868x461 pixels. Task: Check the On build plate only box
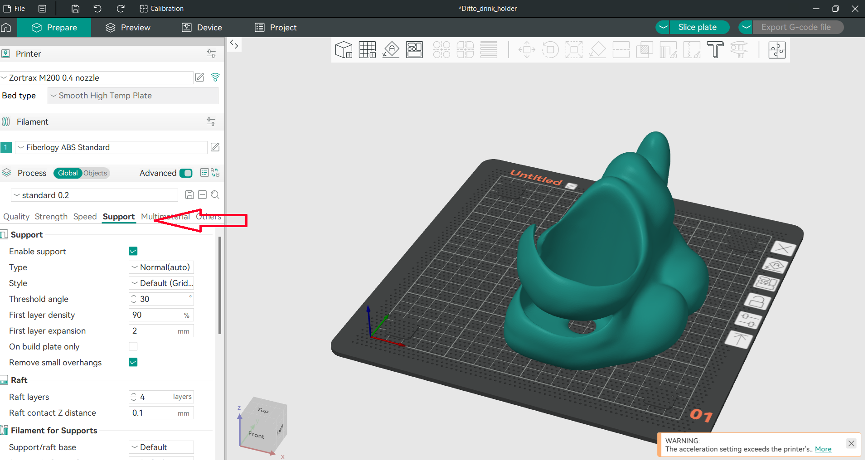point(133,346)
